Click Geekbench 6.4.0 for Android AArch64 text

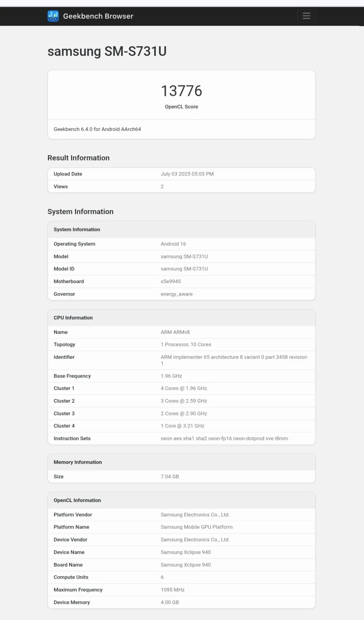pos(97,129)
